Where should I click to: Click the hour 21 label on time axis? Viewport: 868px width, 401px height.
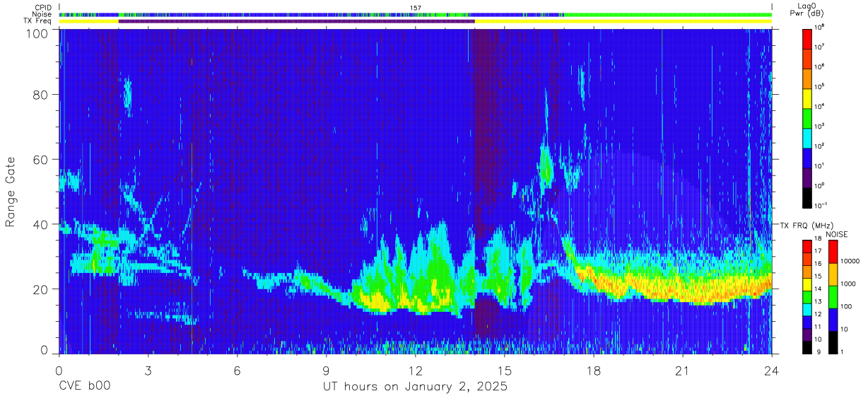tap(683, 371)
